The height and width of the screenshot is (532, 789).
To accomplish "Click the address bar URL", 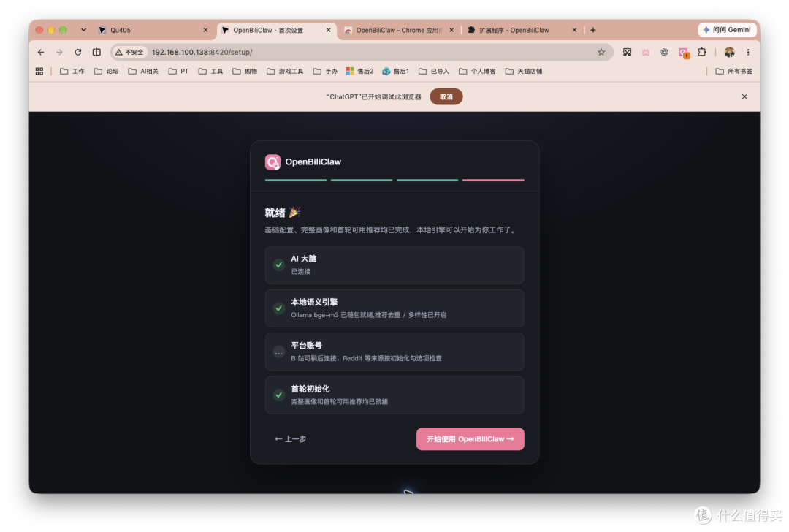I will 202,52.
